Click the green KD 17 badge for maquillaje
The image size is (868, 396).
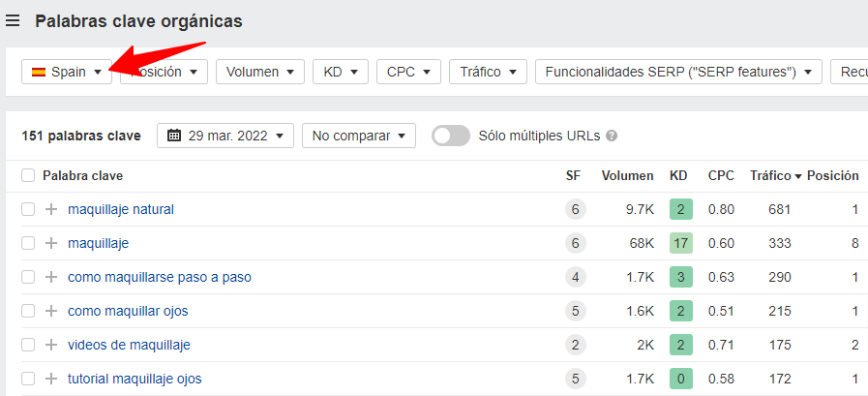(x=681, y=243)
